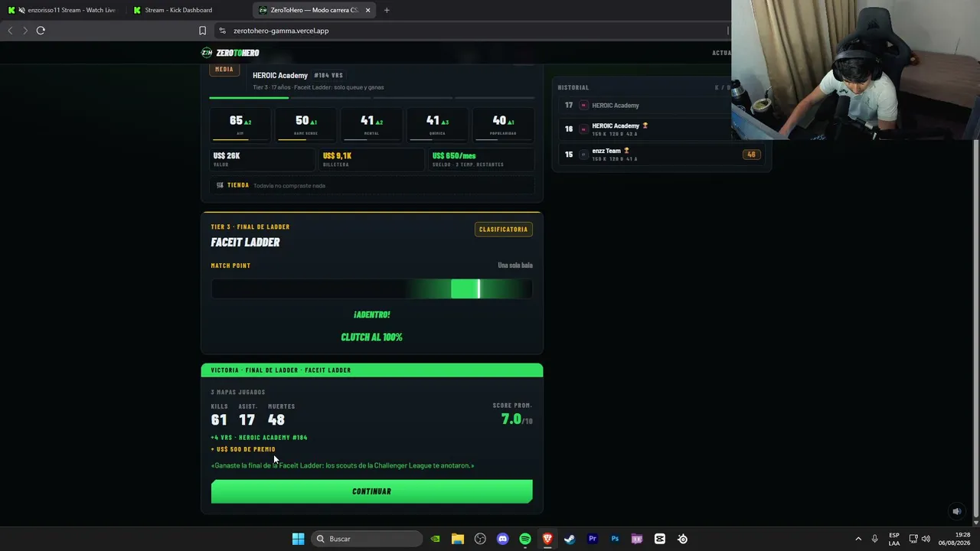Toggle the sound speaker icon on the page
Viewport: 980px width, 551px height.
tap(956, 511)
